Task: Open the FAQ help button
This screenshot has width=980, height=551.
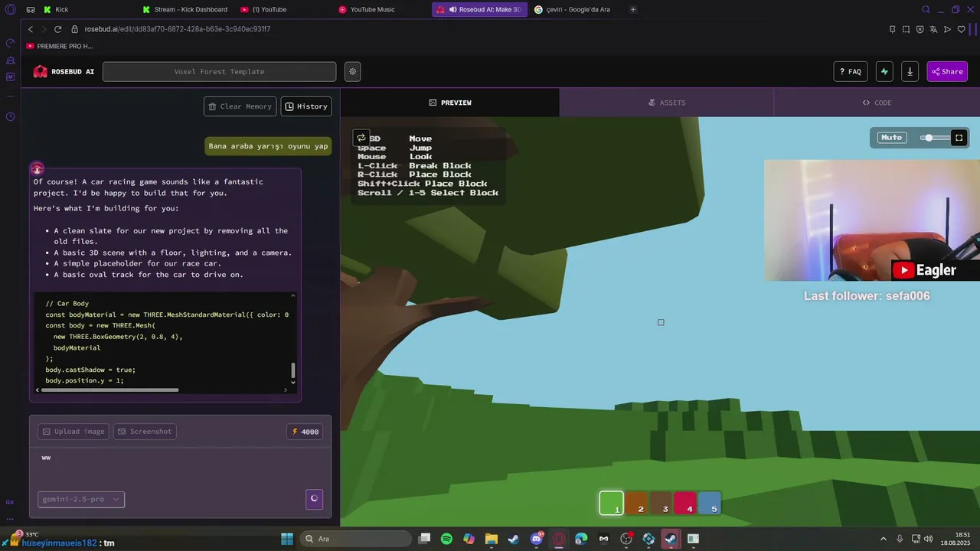Action: 850,72
